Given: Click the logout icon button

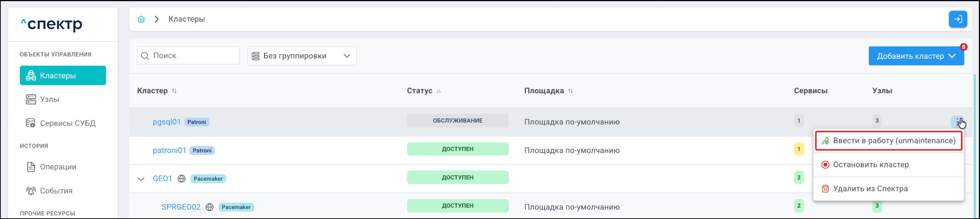Looking at the screenshot, I should point(958,19).
